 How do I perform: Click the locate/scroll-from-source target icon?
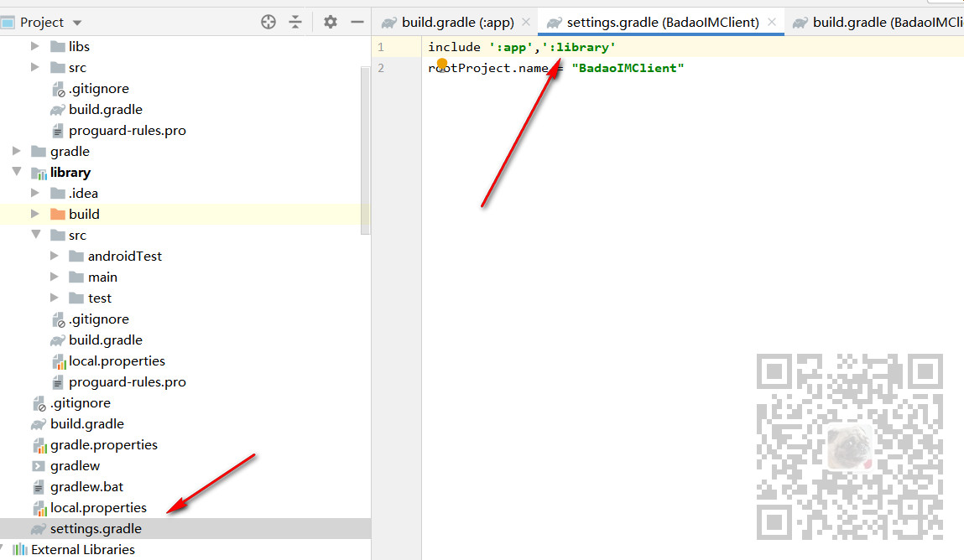pyautogui.click(x=268, y=22)
